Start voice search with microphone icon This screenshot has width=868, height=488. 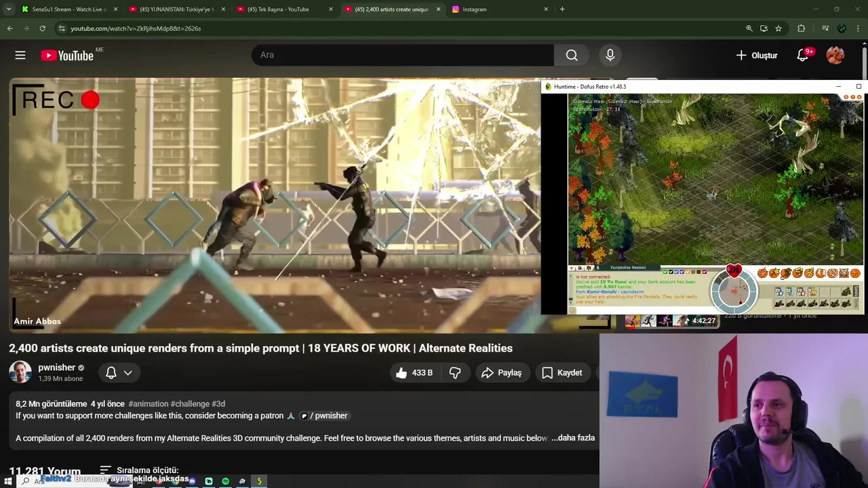[x=610, y=56]
